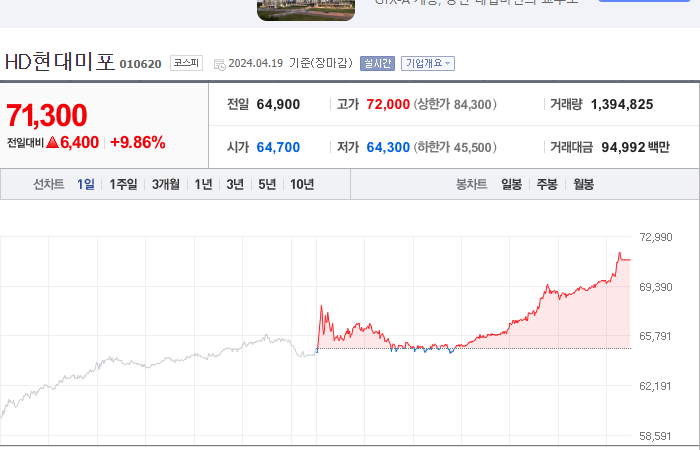
Task: Click the ad banner thumbnail image
Action: coord(306,10)
